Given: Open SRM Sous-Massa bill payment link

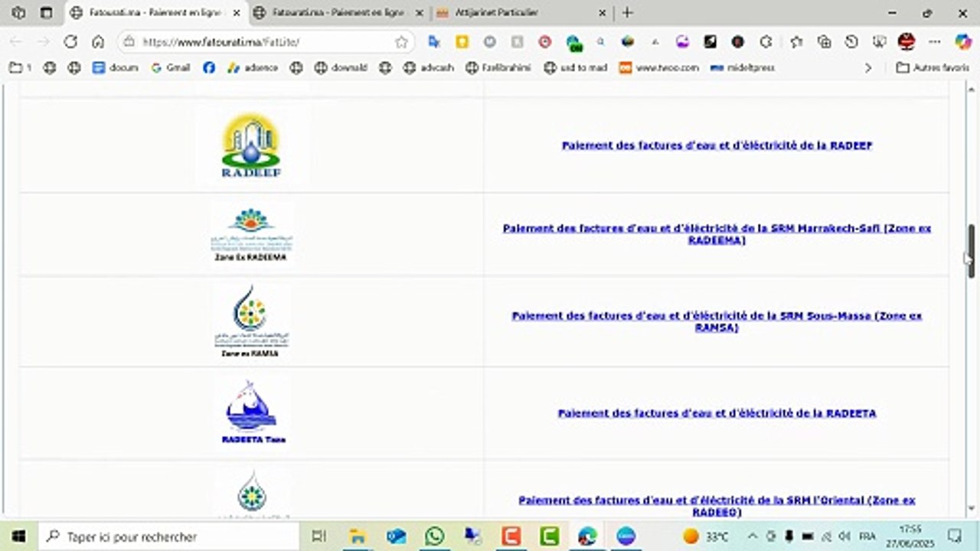Looking at the screenshot, I should click(x=717, y=321).
